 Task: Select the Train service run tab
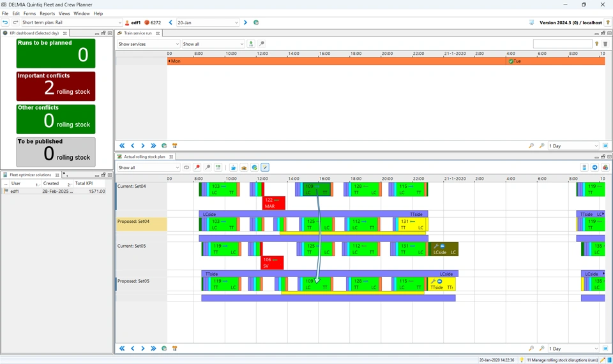pyautogui.click(x=138, y=33)
